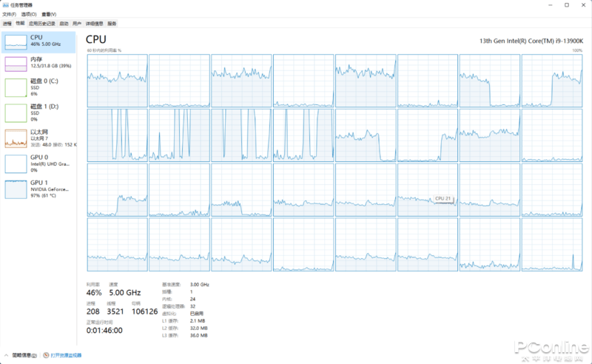Maximize the Task Manager window

[567, 5]
